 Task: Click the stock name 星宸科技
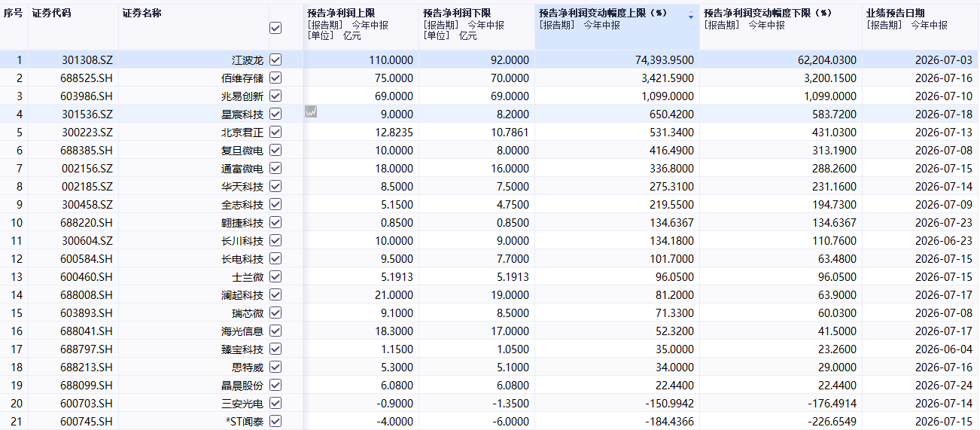point(242,114)
